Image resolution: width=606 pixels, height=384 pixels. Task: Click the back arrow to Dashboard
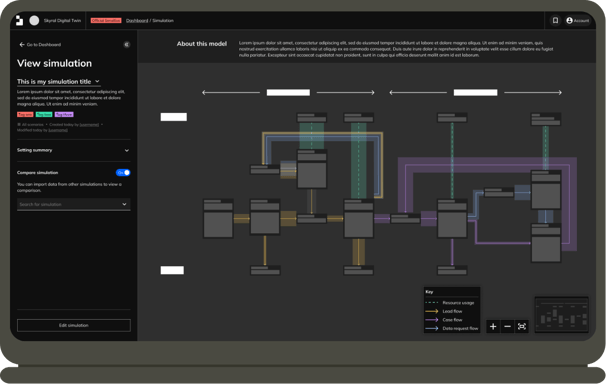point(22,44)
